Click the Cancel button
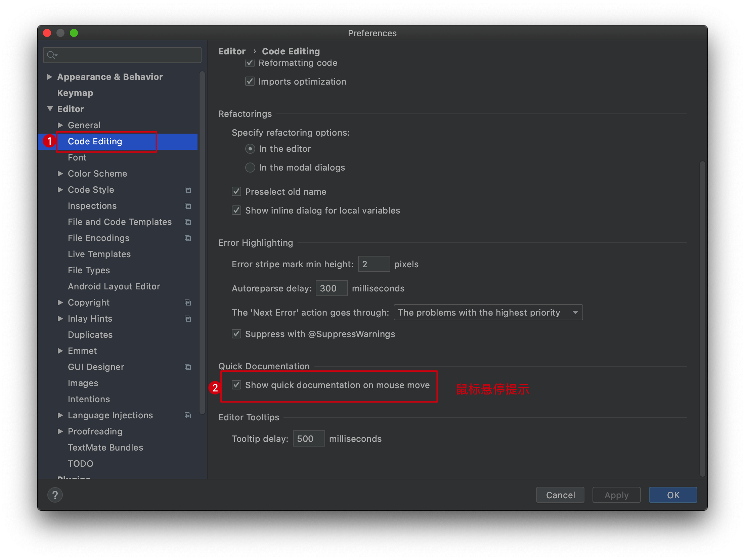Screen dimensions: 745x560 (560, 495)
